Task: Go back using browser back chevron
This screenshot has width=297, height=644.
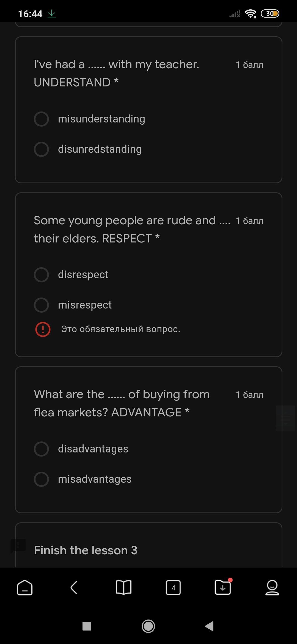Action: point(74,588)
